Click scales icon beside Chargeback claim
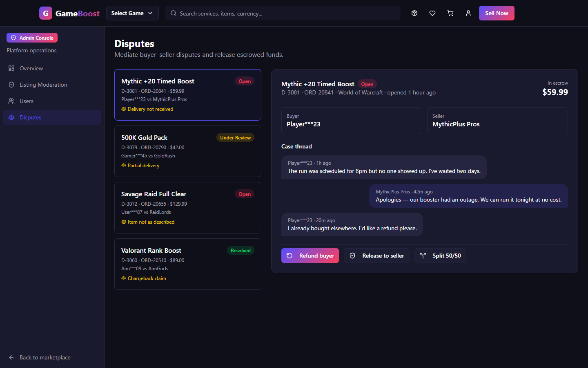The height and width of the screenshot is (368, 588). (x=124, y=278)
